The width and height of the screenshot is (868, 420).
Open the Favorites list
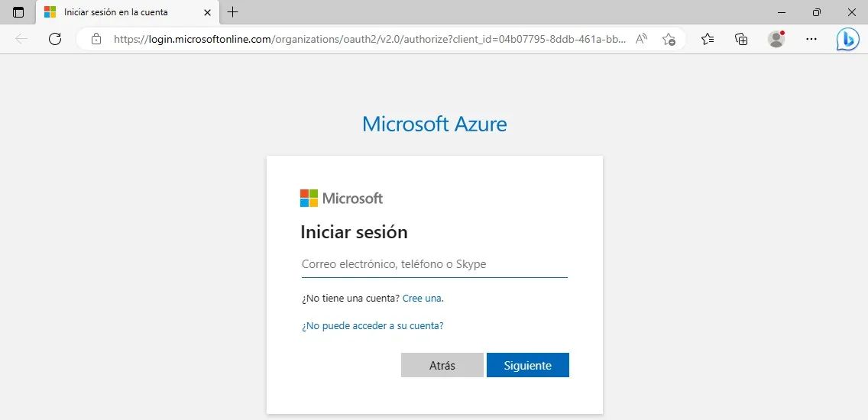pos(708,39)
